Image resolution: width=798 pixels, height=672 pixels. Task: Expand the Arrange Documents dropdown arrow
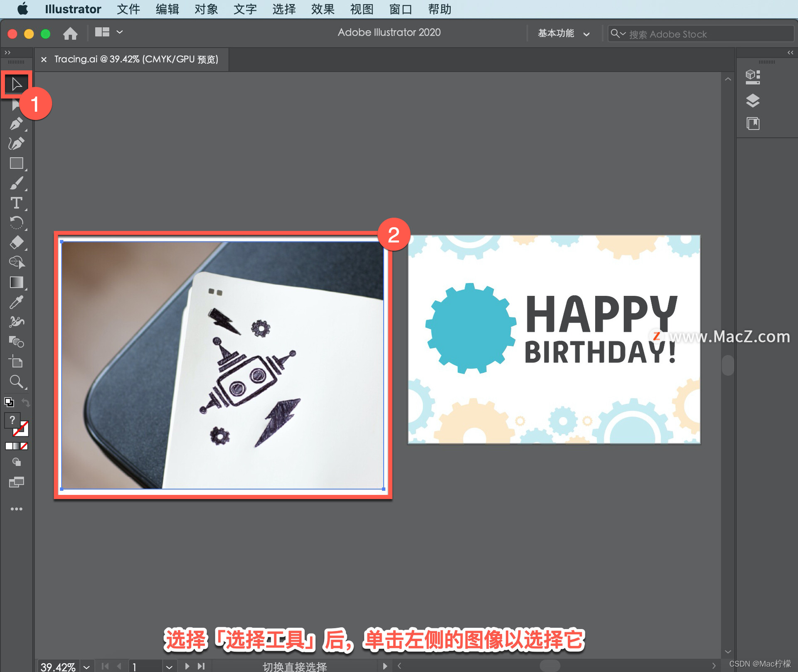coord(120,32)
